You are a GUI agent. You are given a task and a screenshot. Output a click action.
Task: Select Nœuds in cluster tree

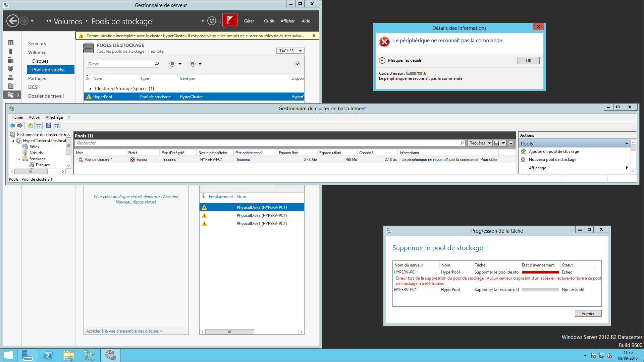tap(36, 153)
